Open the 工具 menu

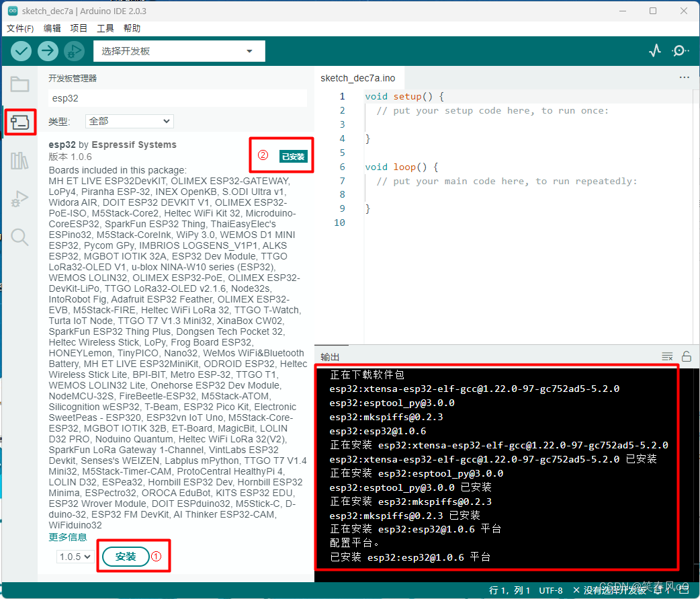105,28
